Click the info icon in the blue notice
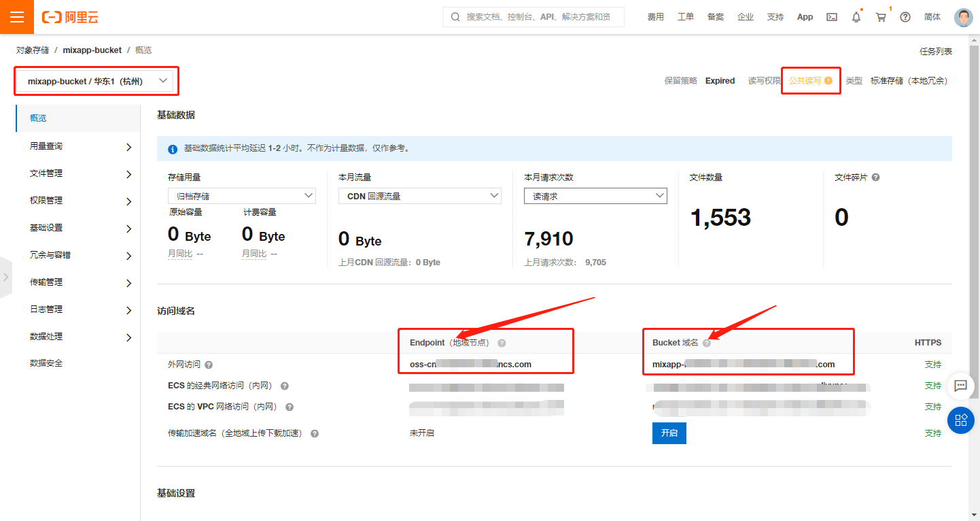 click(x=173, y=149)
